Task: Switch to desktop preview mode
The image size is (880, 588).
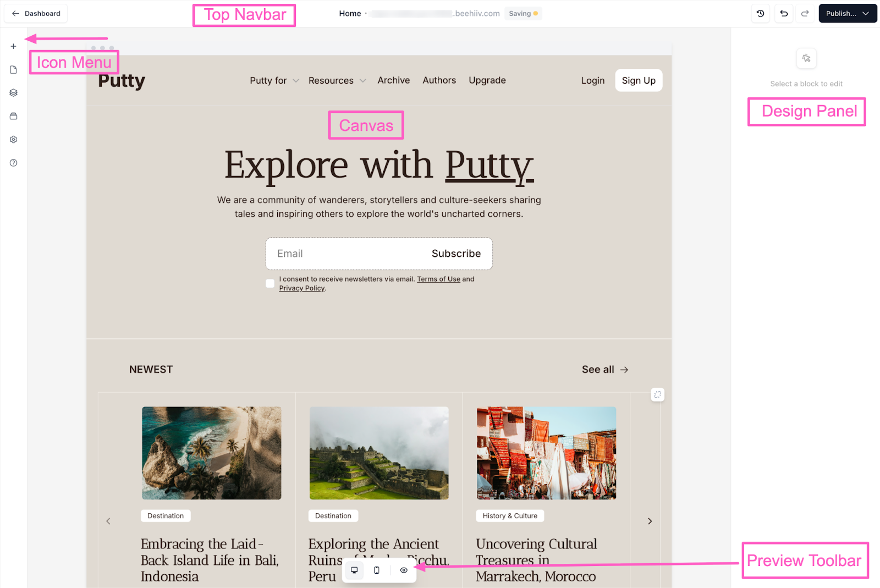Action: click(x=354, y=570)
